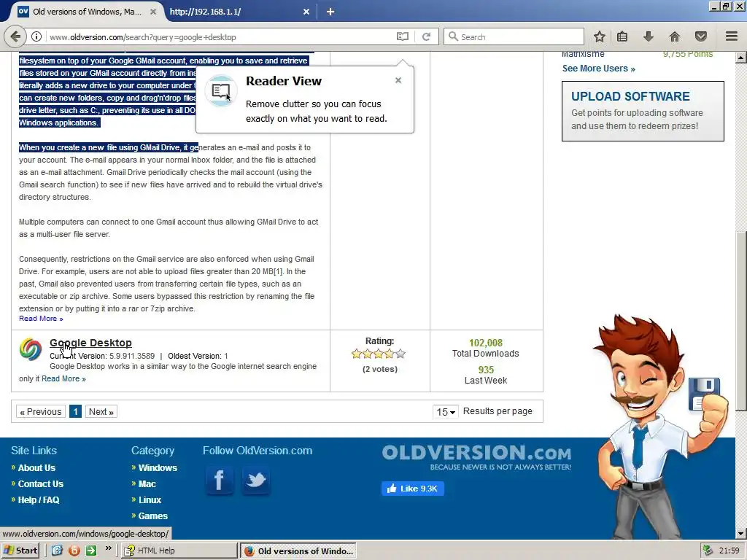Switch to HTML Help taskbar window
747x560 pixels.
pyautogui.click(x=179, y=551)
